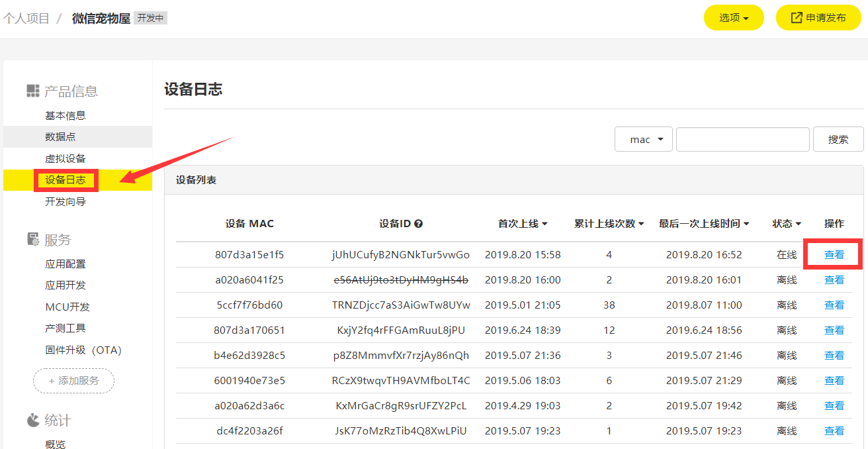Click the 服务 section icon
868x449 pixels.
point(32,240)
